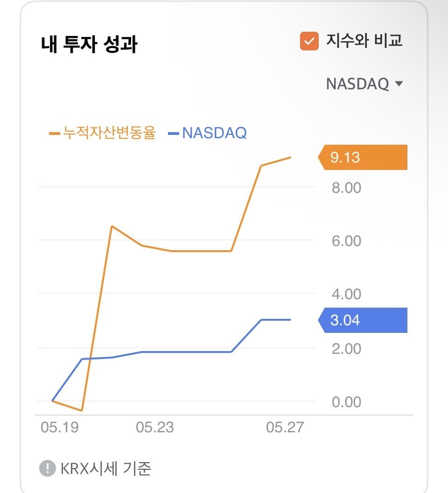Click the orange line's peak near 05.27
The height and width of the screenshot is (493, 448).
coord(290,157)
